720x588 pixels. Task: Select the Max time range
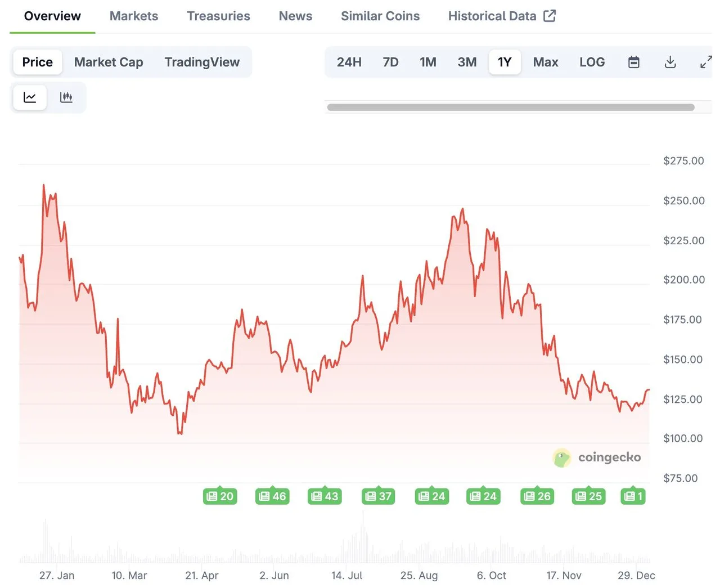coord(545,62)
